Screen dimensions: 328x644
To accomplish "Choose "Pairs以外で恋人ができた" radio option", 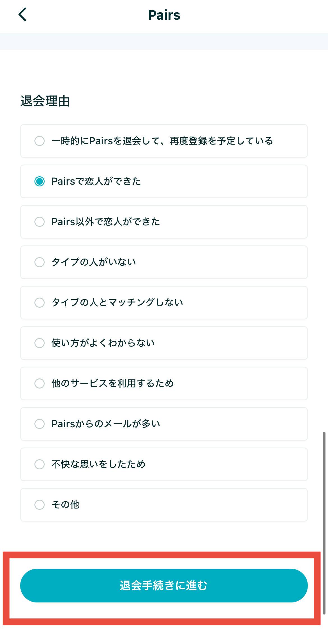I will pos(40,222).
